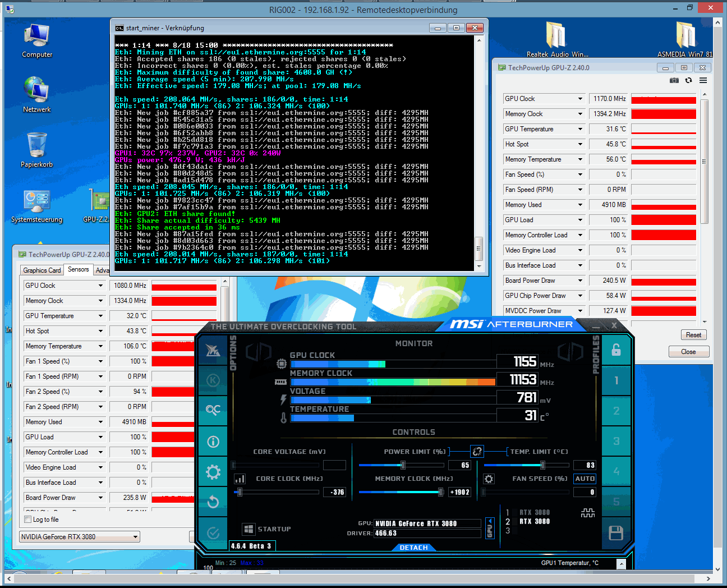Open Board Power Draw dropdown in right GPU-Z
Viewport: 727px width, 588px height.
point(580,281)
